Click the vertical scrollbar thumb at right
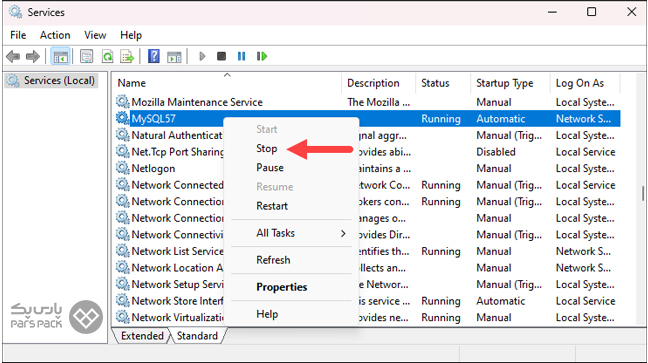This screenshot has width=648, height=363. click(643, 193)
